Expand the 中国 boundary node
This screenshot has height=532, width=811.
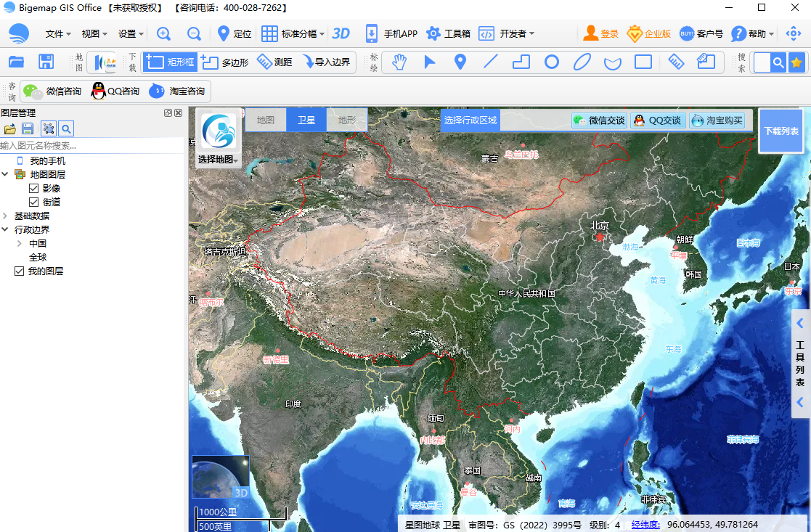(19, 244)
